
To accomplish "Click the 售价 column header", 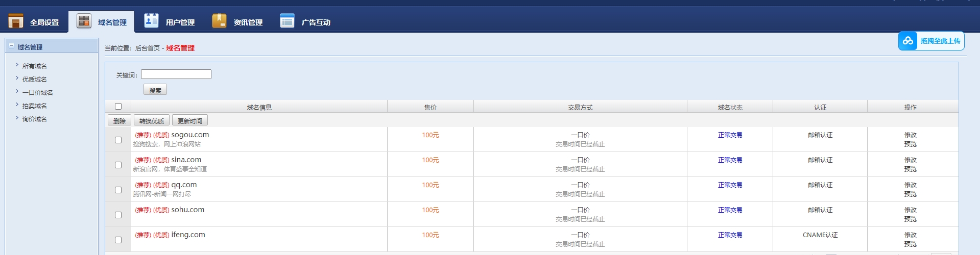I will [431, 107].
